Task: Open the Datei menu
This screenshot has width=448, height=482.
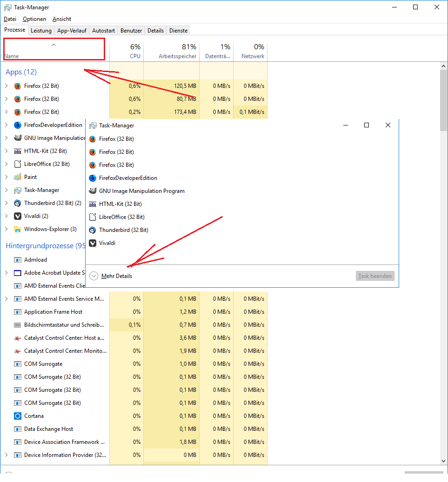Action: [x=10, y=19]
